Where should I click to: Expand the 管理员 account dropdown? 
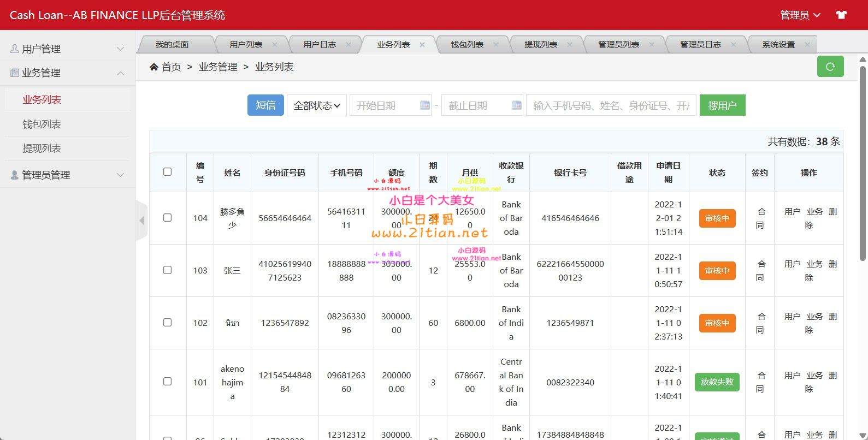[800, 15]
